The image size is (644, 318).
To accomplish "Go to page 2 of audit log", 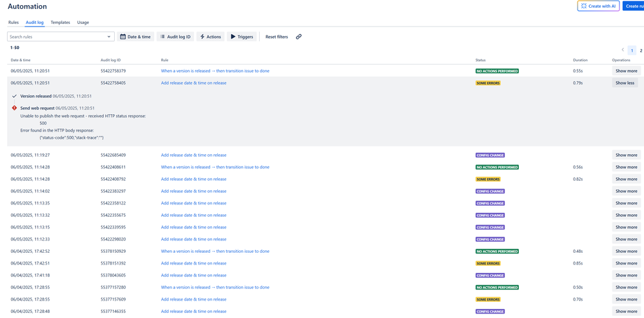I will [x=641, y=51].
